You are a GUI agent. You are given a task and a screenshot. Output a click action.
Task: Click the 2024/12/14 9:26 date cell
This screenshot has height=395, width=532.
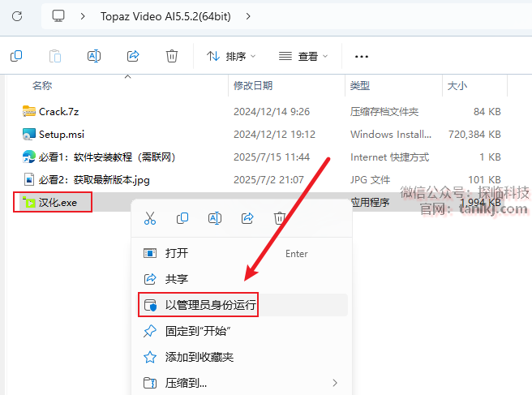click(x=272, y=112)
